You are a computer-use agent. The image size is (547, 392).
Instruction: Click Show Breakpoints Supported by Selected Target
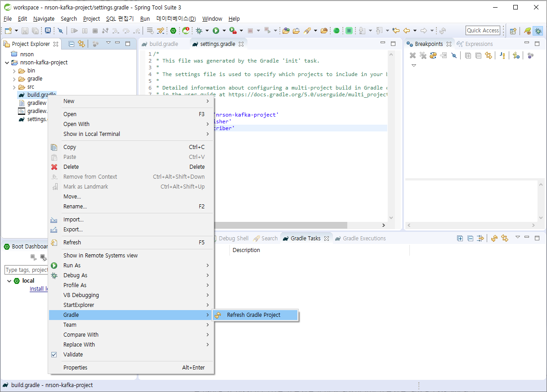[433, 55]
